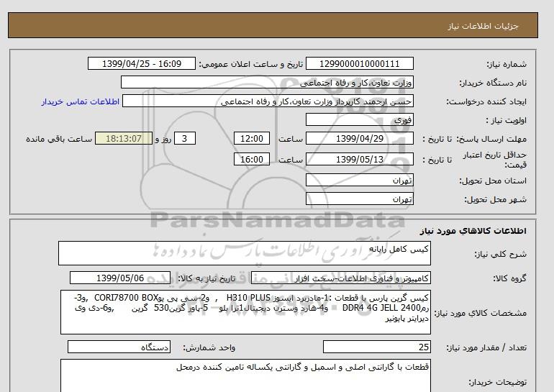Click the price validity time 16:00

coord(252,159)
